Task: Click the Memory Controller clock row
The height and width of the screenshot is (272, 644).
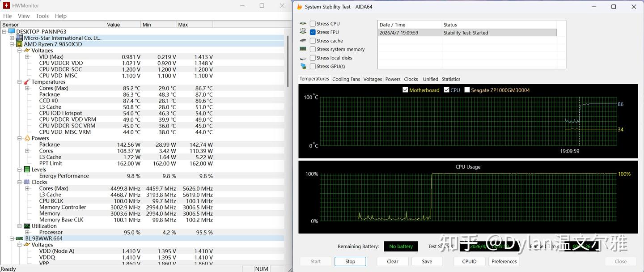Action: tap(142, 207)
